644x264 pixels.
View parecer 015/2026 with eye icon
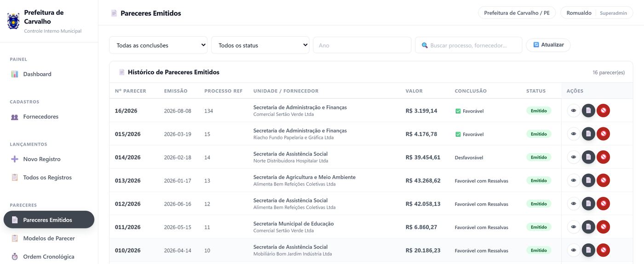[574, 134]
